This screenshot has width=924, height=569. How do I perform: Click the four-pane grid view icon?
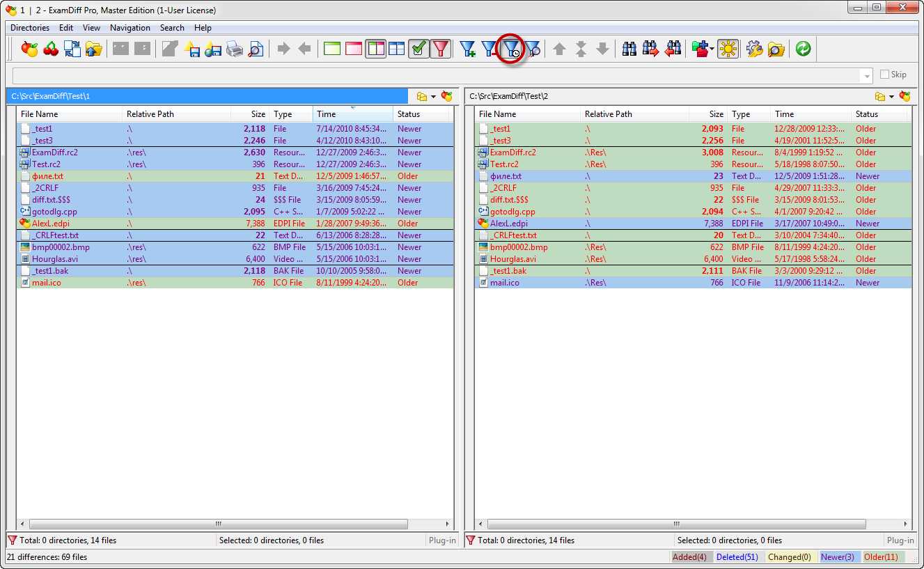[397, 49]
